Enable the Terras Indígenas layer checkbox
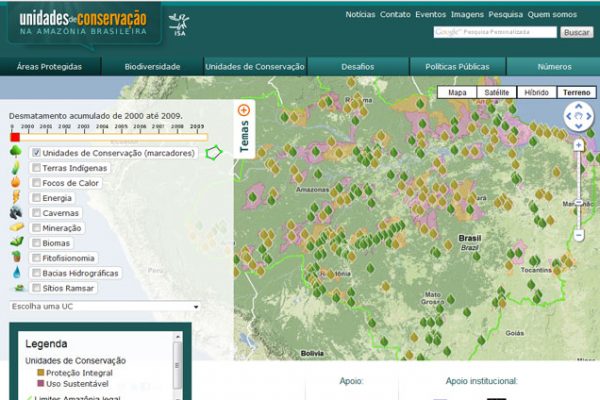600x400 pixels. [x=38, y=168]
